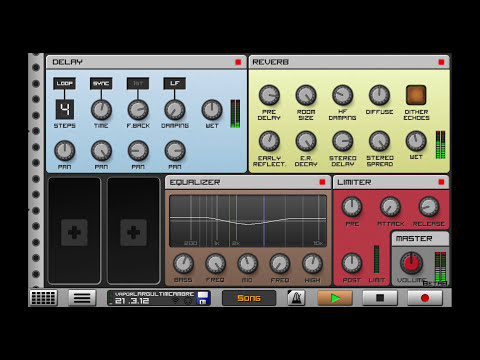Adjust the Pan knob below Damping
The width and height of the screenshot is (480, 360).
pyautogui.click(x=175, y=151)
